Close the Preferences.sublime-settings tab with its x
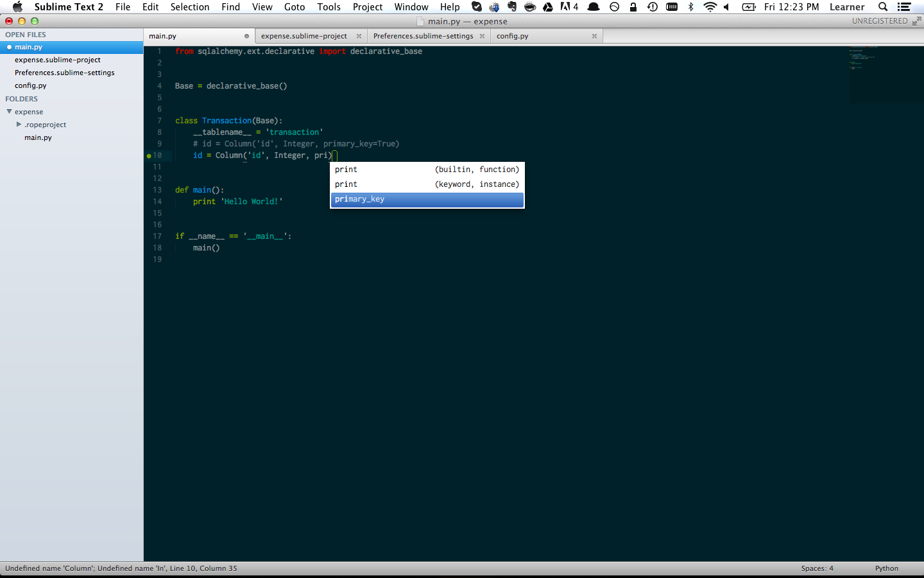Viewport: 924px width, 578px height. pos(482,36)
